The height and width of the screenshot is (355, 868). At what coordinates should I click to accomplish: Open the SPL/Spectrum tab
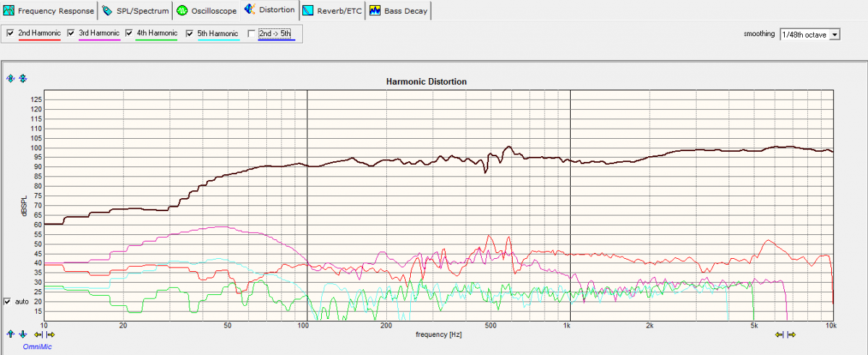[x=135, y=11]
